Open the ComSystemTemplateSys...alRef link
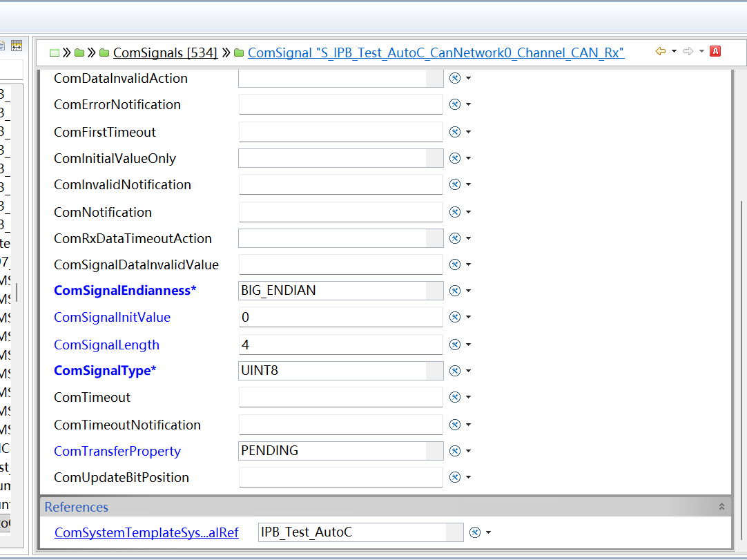The width and height of the screenshot is (747, 560). click(x=146, y=532)
